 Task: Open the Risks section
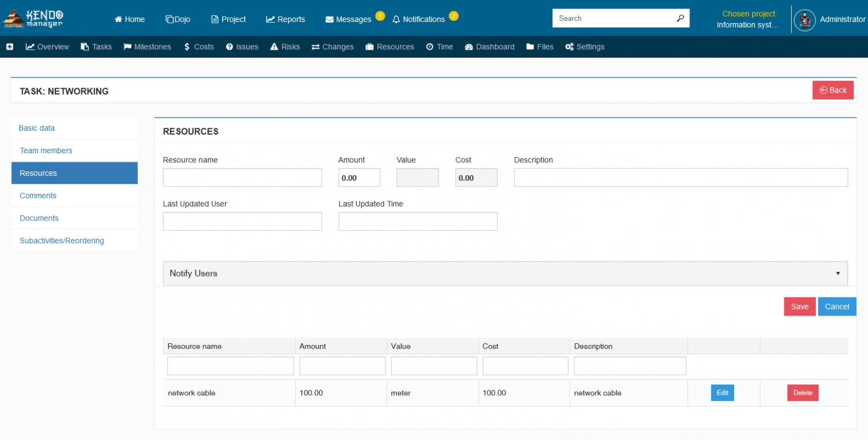[x=285, y=47]
